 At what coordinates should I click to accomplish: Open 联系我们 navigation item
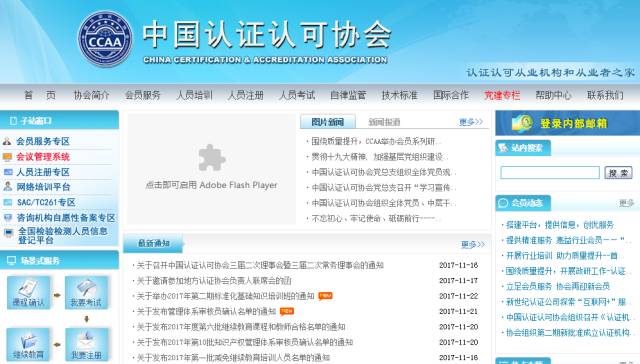[605, 95]
